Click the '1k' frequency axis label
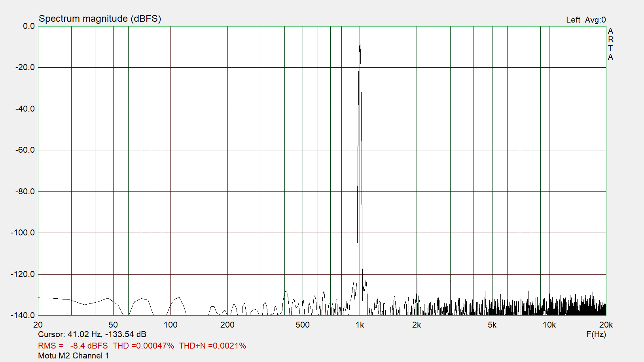This screenshot has width=644, height=362. click(360, 325)
